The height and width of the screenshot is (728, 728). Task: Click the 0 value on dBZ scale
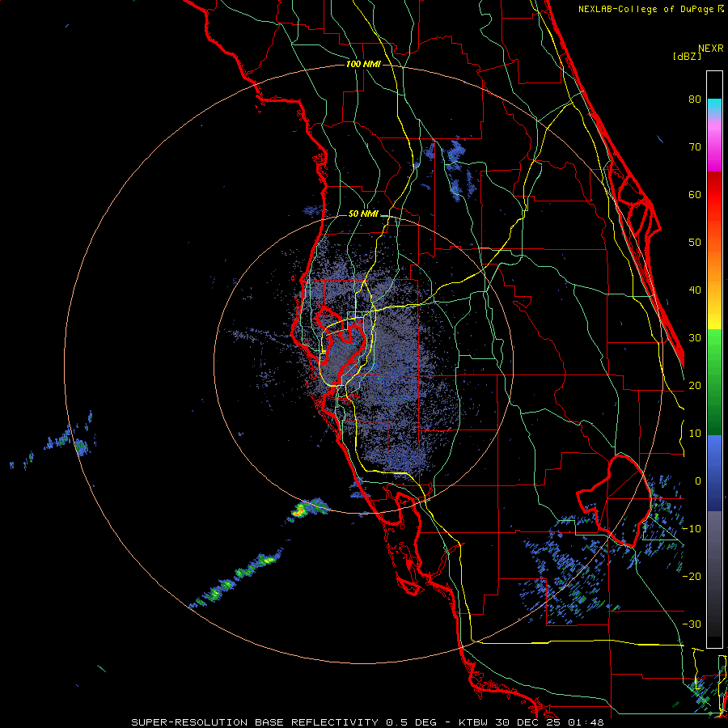click(698, 481)
